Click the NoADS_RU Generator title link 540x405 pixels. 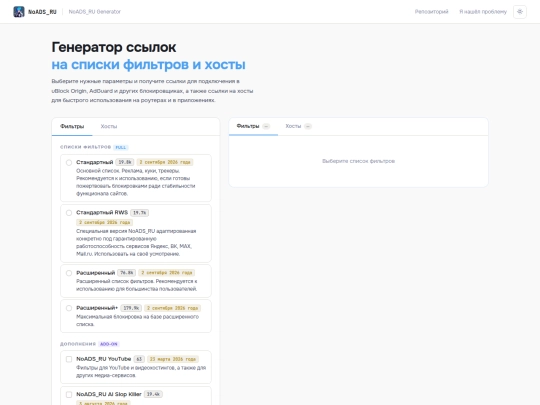click(95, 12)
